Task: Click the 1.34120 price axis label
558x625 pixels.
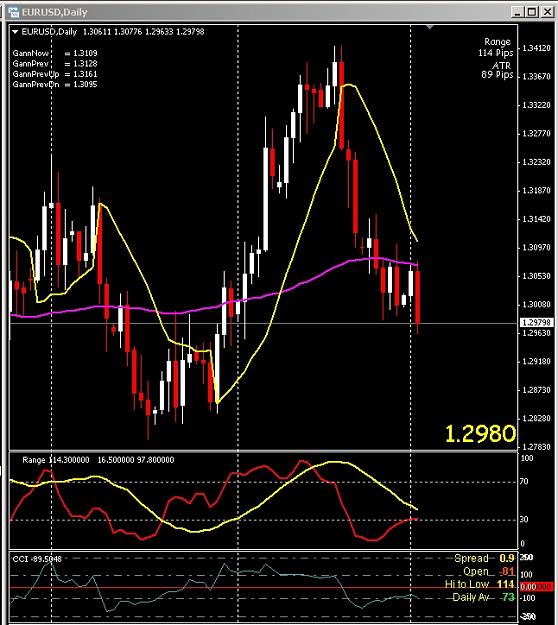Action: pos(536,48)
